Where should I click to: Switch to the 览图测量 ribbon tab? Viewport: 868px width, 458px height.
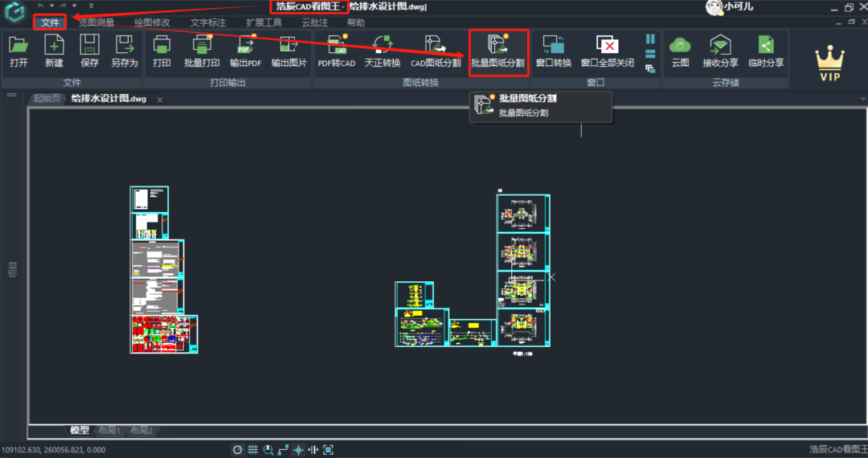[96, 22]
